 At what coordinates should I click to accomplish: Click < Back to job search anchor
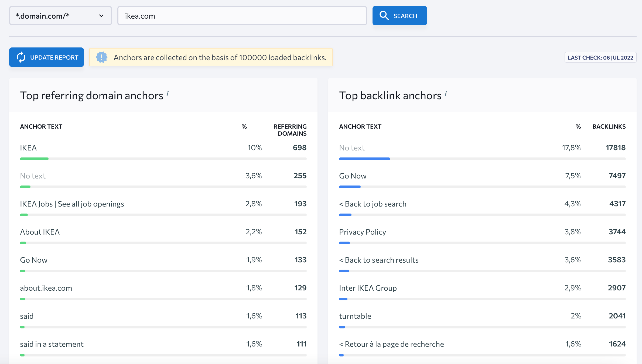[x=373, y=204]
